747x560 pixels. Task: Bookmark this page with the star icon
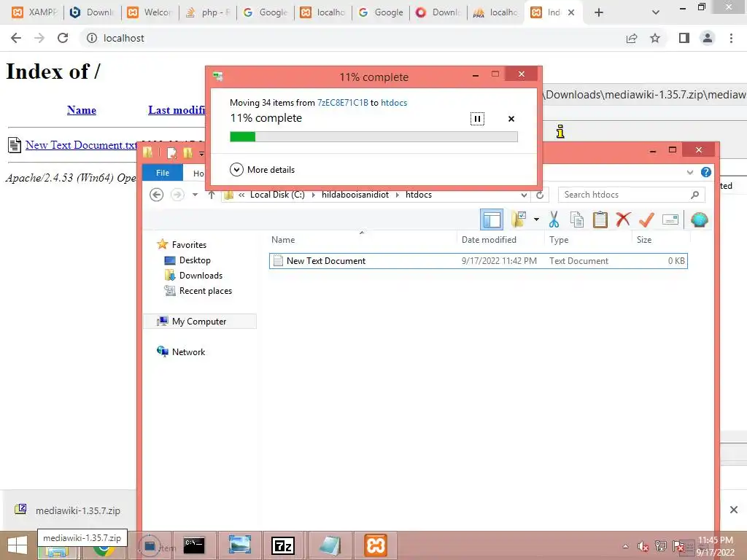655,38
